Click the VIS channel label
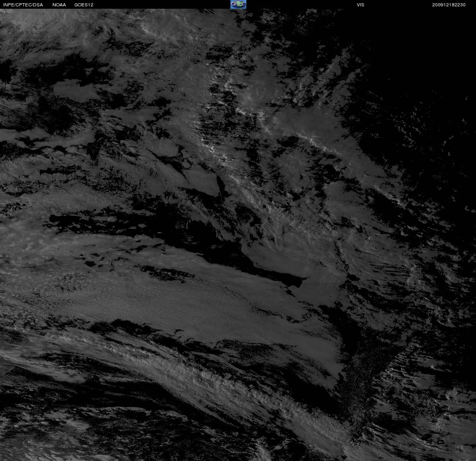 pyautogui.click(x=361, y=5)
